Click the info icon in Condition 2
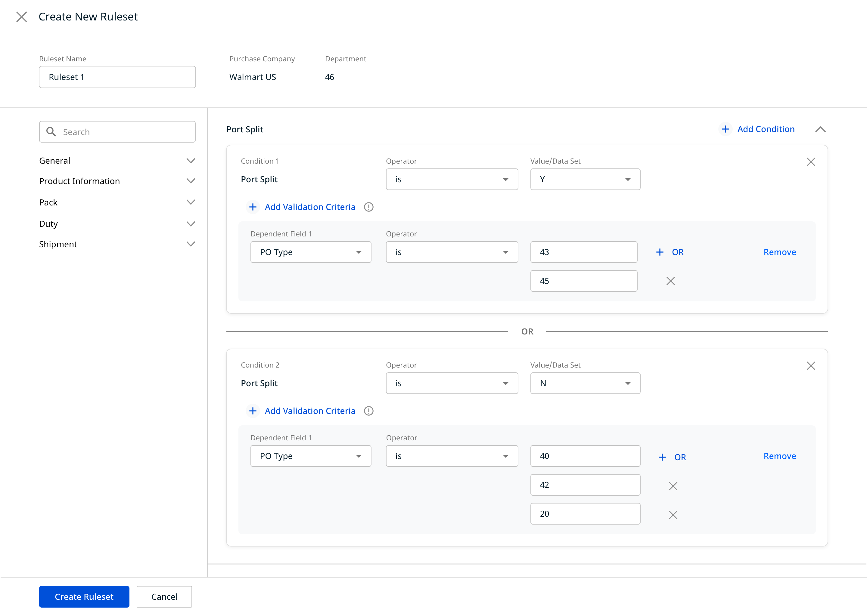 click(x=368, y=411)
